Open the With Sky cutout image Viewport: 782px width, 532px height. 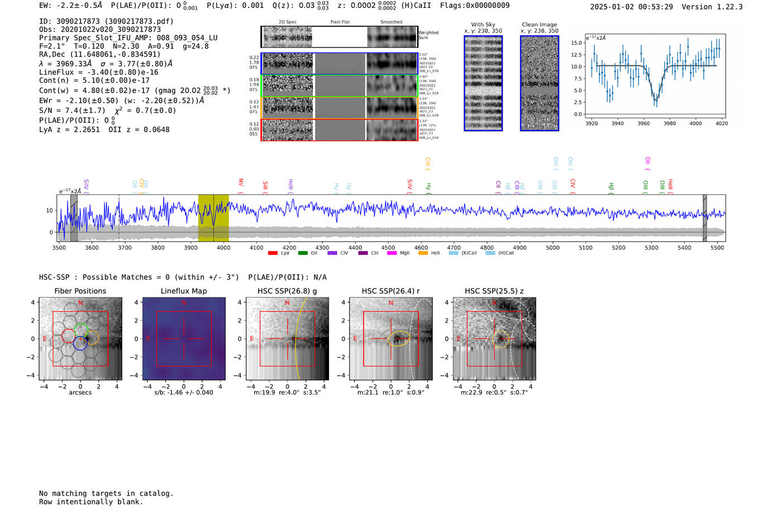click(483, 83)
